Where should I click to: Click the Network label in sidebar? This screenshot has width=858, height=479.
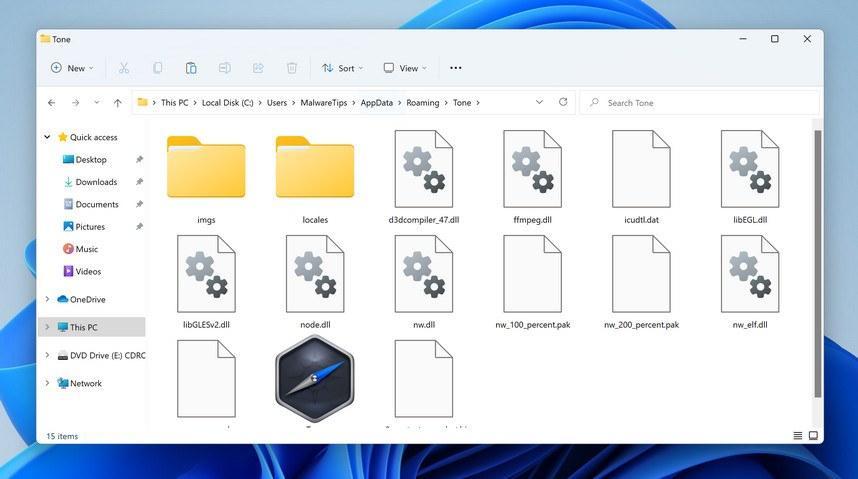pyautogui.click(x=86, y=383)
